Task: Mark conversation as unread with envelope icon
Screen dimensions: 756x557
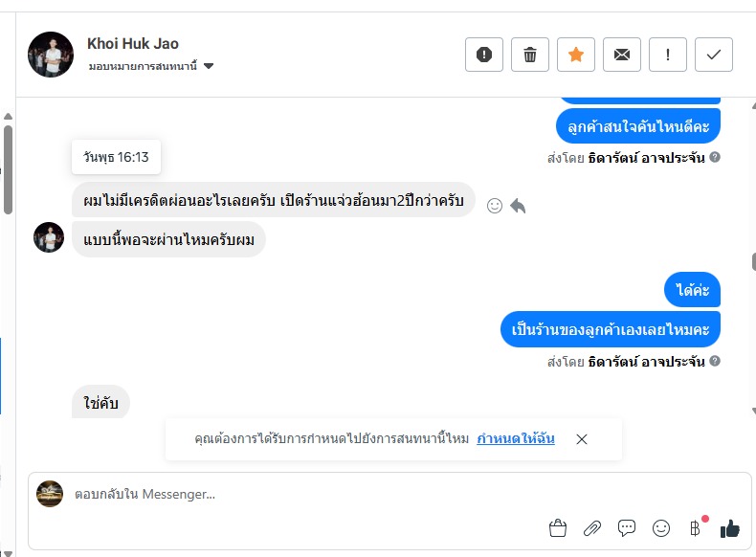Action: point(622,55)
